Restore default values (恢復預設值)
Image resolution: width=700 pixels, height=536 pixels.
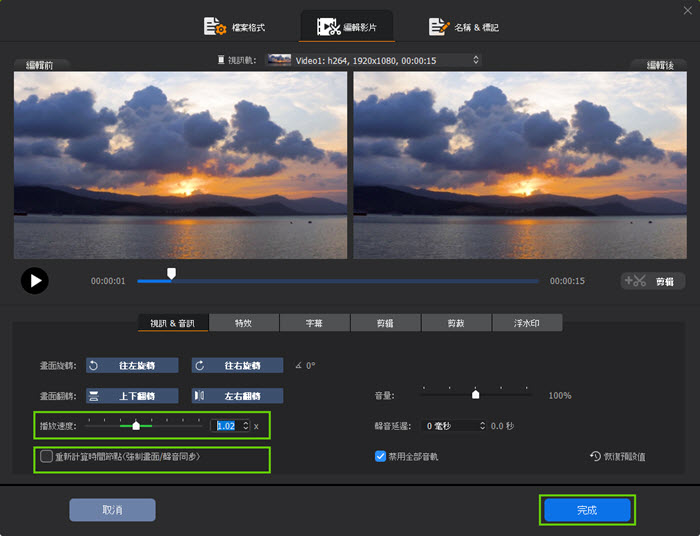[x=617, y=456]
